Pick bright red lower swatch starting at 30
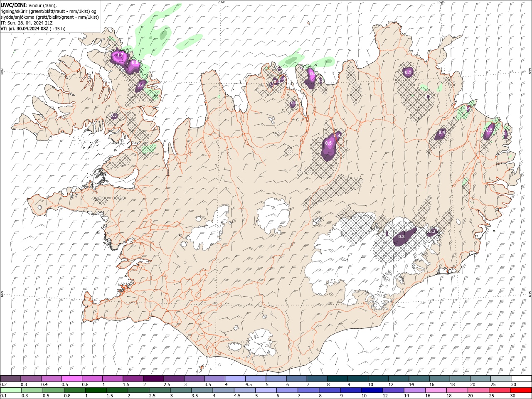532x399 pixels. coord(521,390)
